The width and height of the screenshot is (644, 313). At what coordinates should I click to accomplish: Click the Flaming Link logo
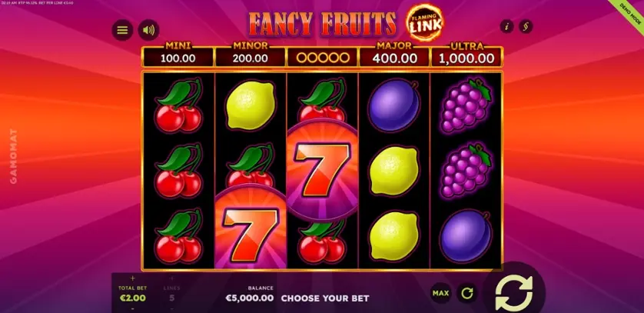click(x=425, y=22)
